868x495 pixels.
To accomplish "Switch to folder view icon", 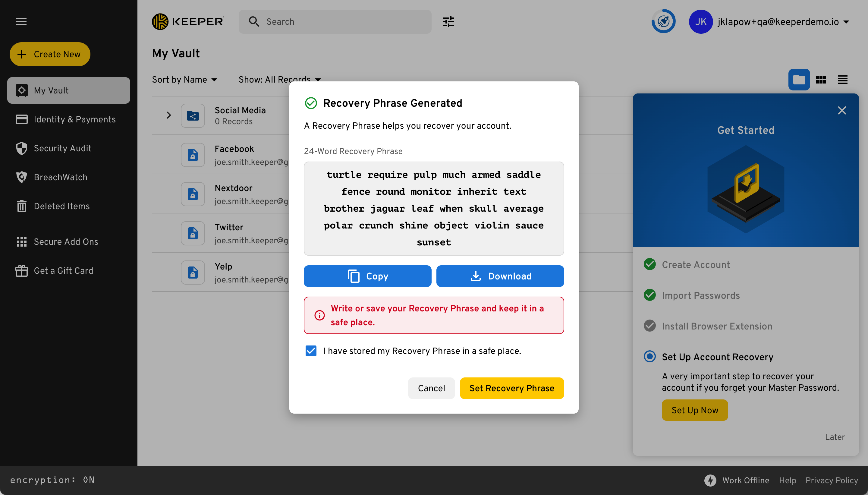I will tap(799, 80).
